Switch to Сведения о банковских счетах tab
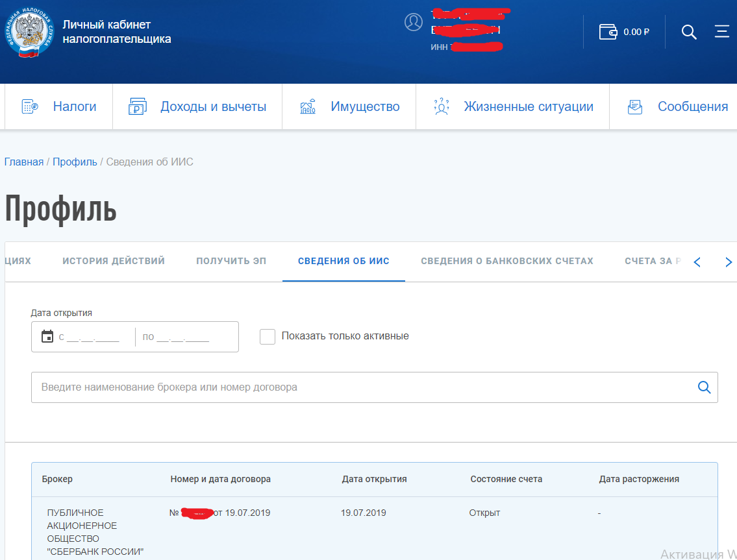737x560 pixels. (508, 260)
